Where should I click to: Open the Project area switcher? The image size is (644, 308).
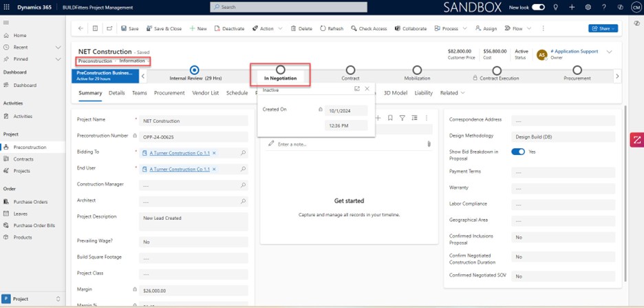pos(32,299)
